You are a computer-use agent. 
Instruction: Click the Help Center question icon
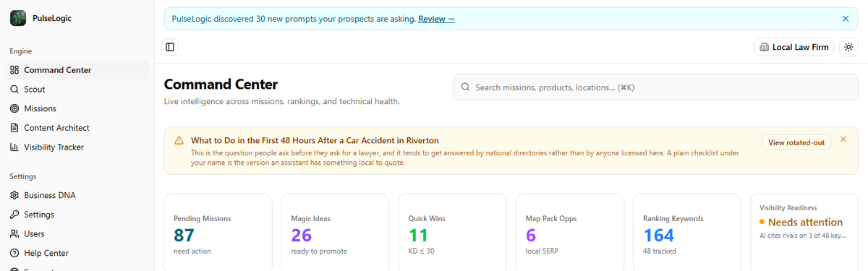[14, 253]
